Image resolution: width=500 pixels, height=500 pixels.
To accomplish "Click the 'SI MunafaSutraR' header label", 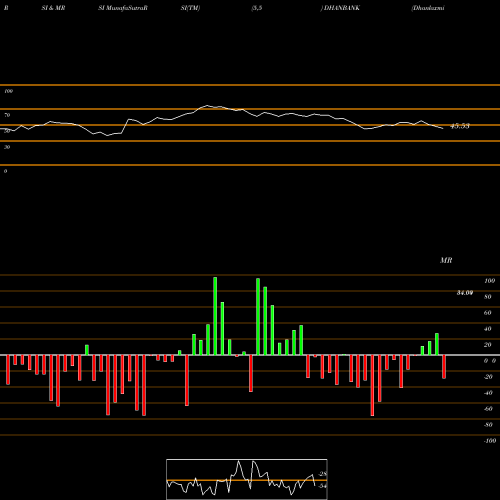I will [123, 8].
